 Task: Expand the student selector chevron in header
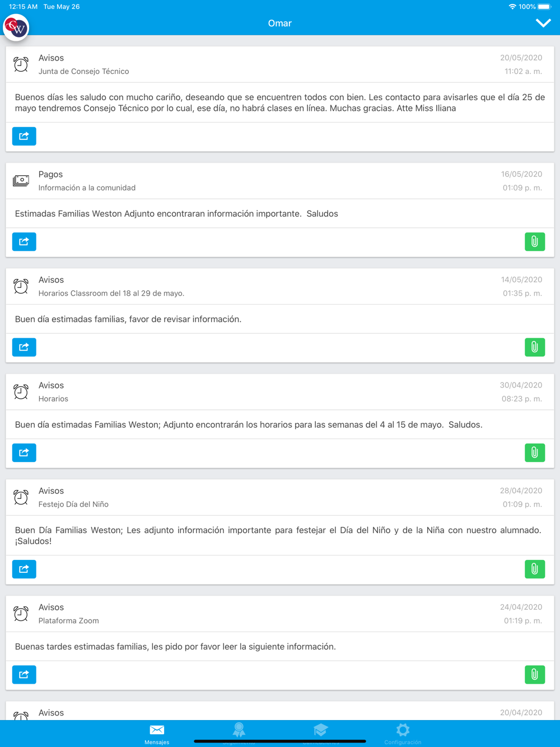pyautogui.click(x=543, y=23)
